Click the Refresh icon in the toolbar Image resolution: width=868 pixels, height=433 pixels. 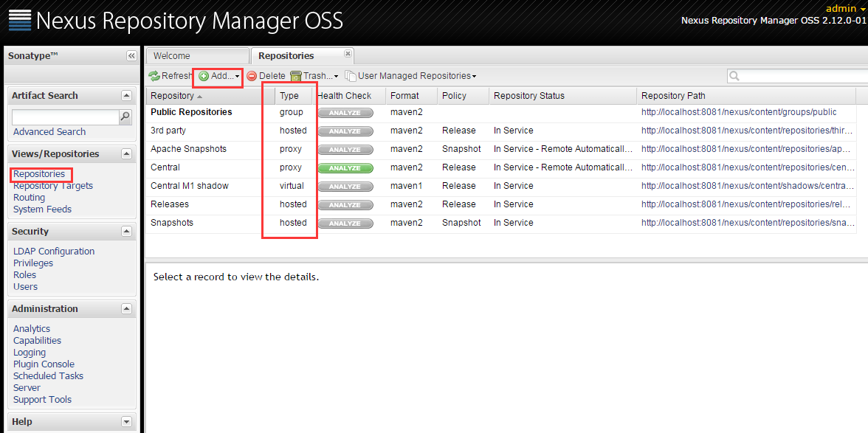click(154, 76)
